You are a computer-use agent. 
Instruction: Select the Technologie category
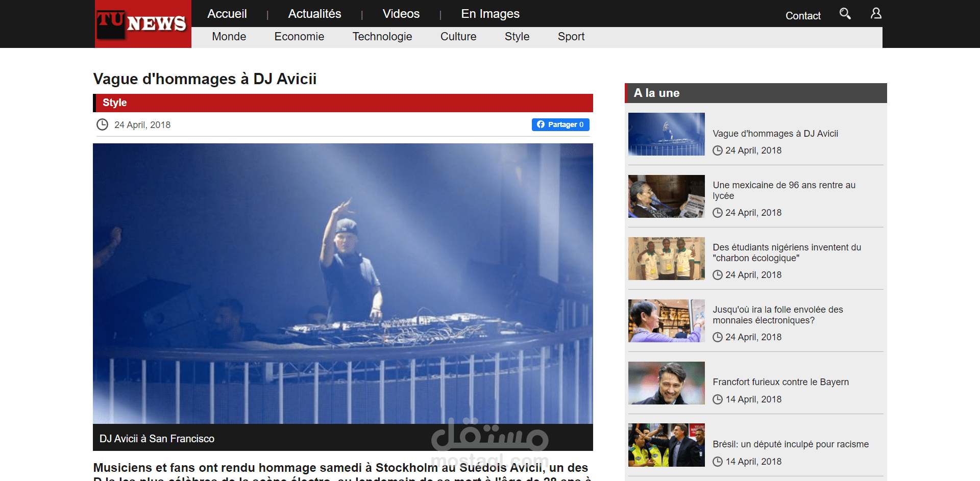(x=382, y=37)
